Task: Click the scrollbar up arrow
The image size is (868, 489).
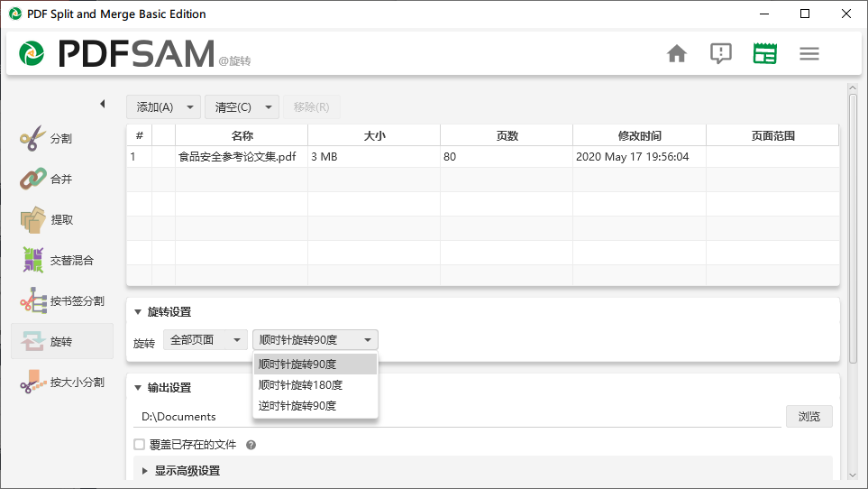Action: pos(853,88)
